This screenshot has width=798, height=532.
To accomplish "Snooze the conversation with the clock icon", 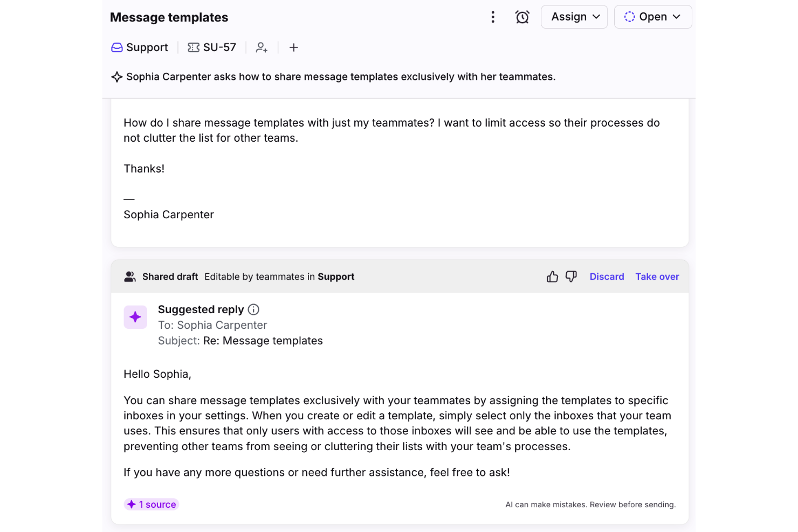I will pyautogui.click(x=522, y=17).
